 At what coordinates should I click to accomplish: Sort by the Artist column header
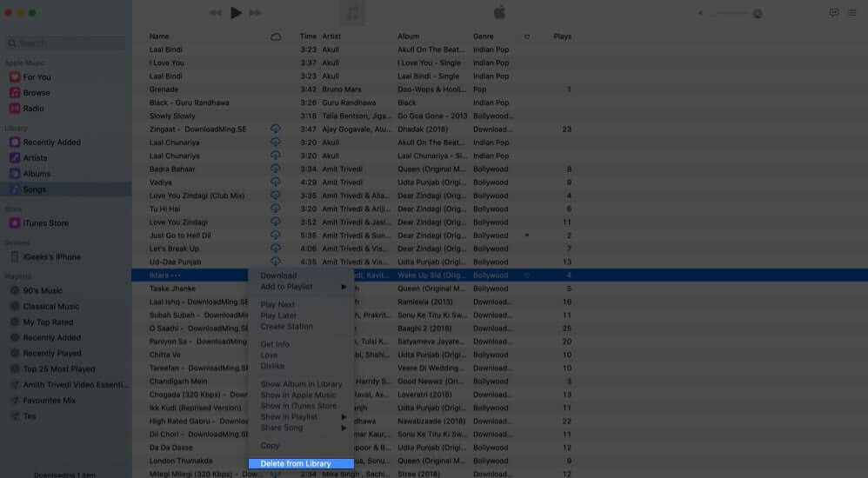pos(331,37)
